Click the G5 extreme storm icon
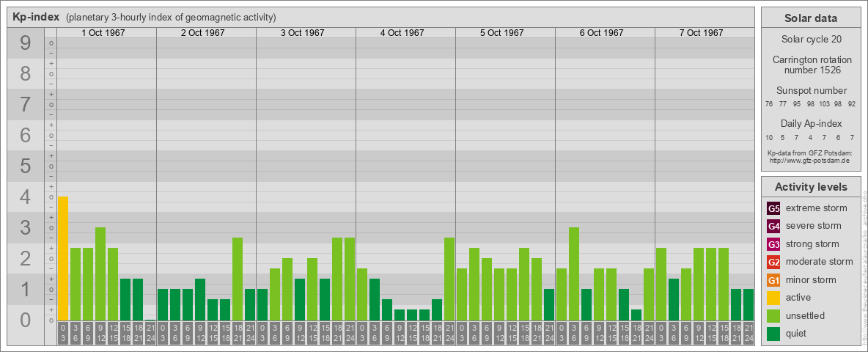Screen dimensions: 868x352 [x=773, y=208]
